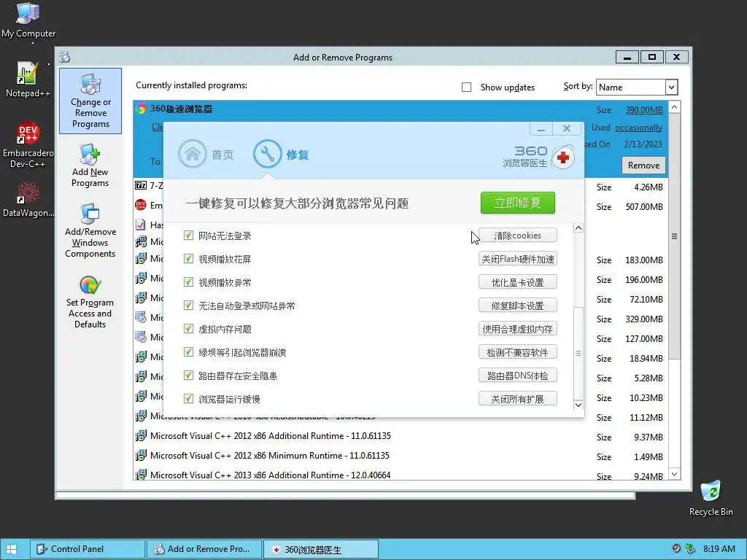Viewport: 747px width, 560px height.
Task: Open the Recycle Bin icon
Action: tap(711, 498)
